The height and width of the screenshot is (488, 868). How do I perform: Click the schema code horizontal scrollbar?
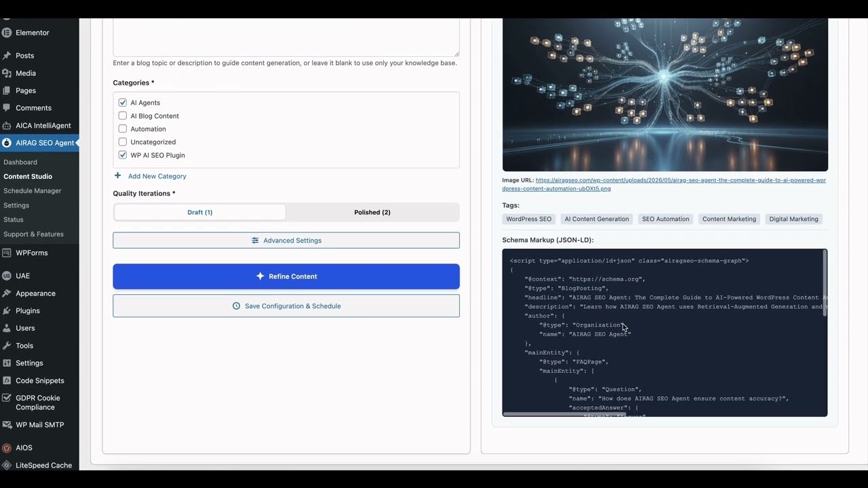coord(563,414)
